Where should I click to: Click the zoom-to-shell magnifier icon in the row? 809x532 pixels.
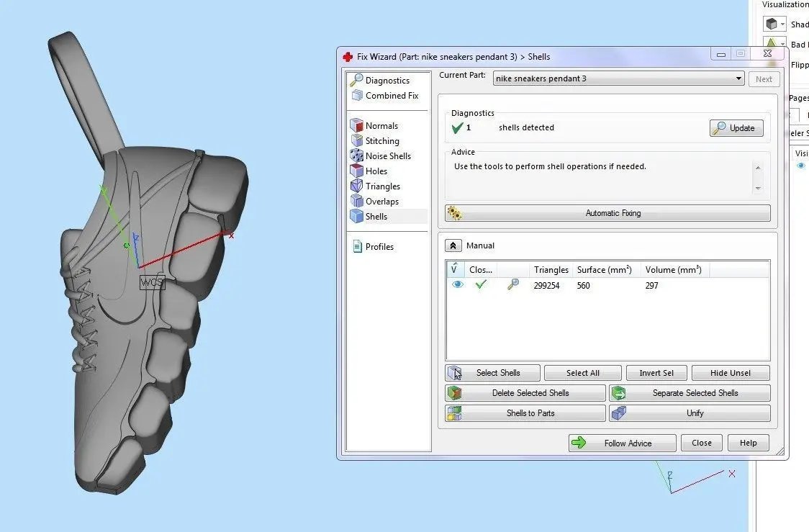click(513, 284)
